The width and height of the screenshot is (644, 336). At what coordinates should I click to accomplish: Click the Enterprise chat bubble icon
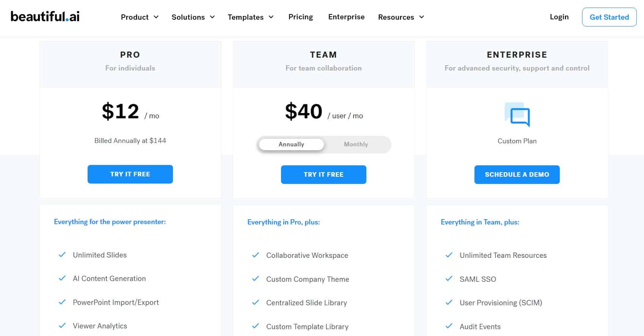pyautogui.click(x=517, y=115)
